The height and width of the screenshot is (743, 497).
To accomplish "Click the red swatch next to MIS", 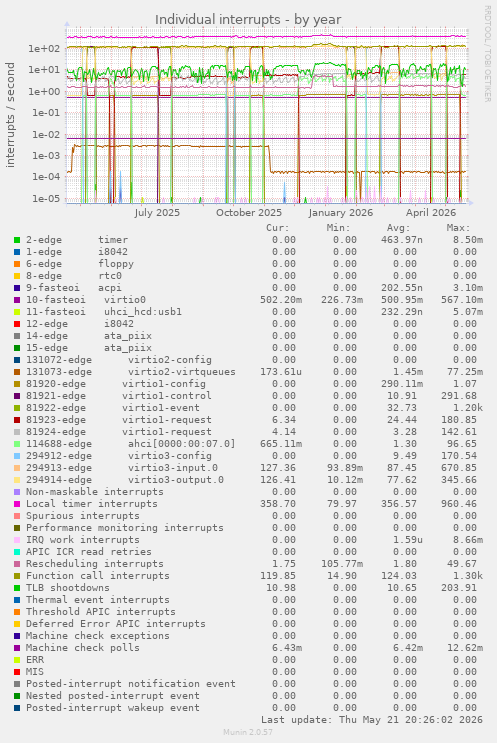I will coord(17,672).
